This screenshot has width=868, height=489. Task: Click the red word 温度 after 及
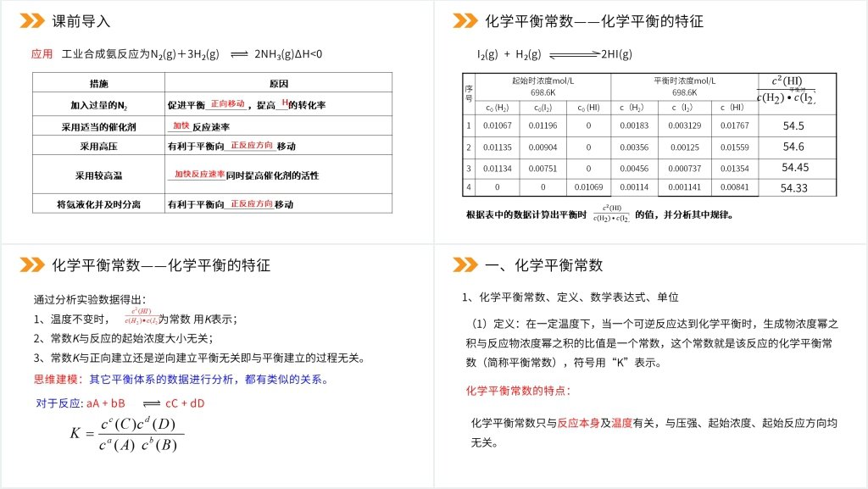click(x=621, y=423)
